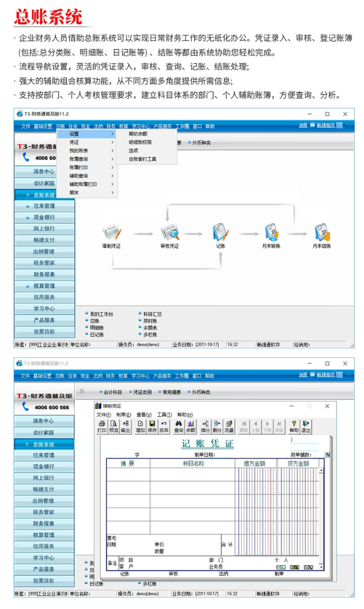Expand 账簿查询 submenu arrow
The width and height of the screenshot is (364, 609).
pos(113,159)
